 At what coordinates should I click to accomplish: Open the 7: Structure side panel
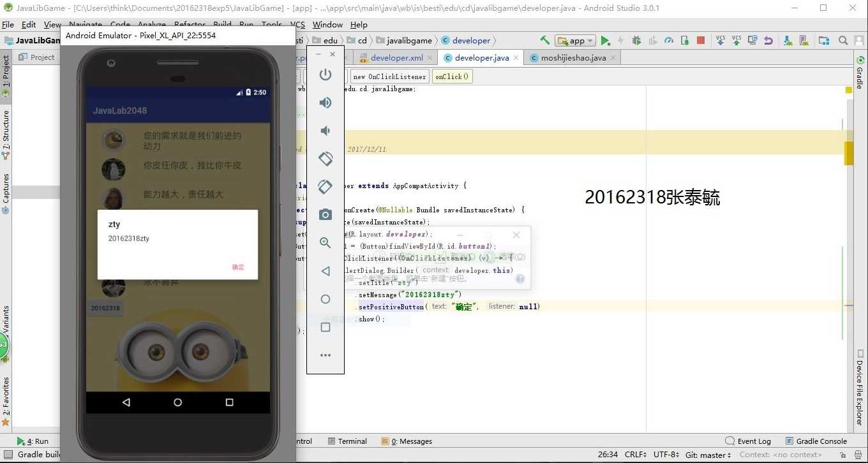[6, 134]
